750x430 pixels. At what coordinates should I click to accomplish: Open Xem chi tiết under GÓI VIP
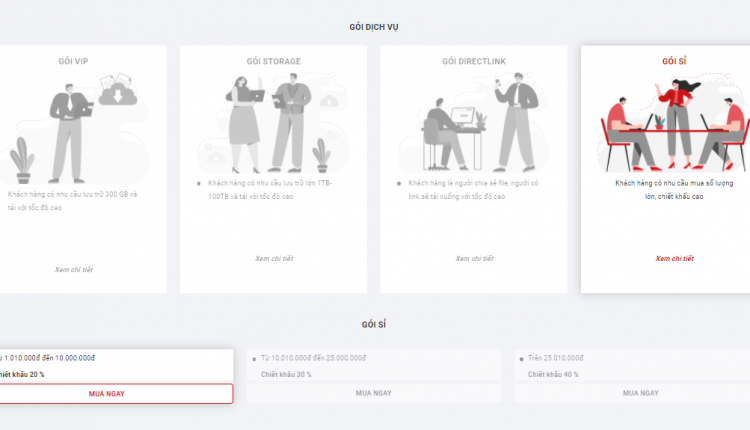(x=74, y=270)
